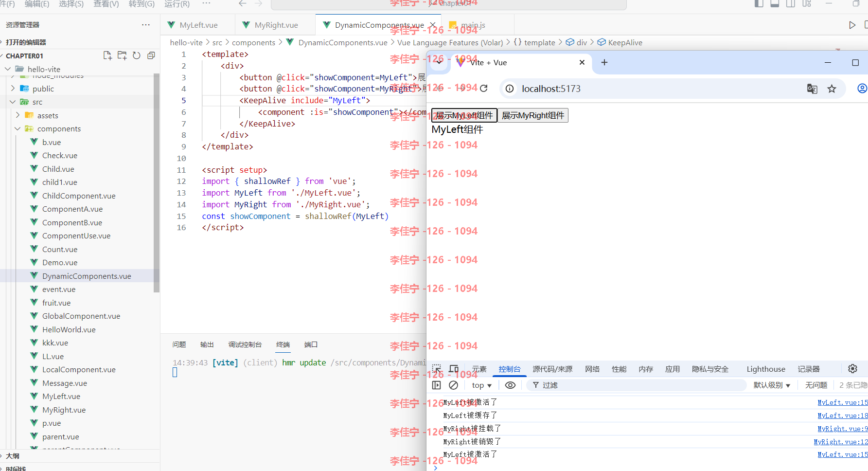Toggle the console sidebar panel

[x=437, y=385]
